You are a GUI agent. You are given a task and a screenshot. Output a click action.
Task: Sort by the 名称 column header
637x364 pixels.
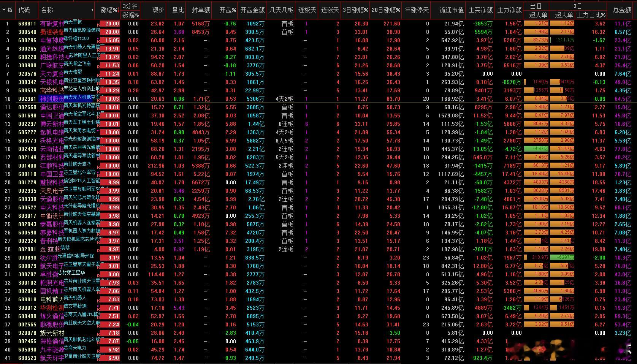click(x=47, y=10)
